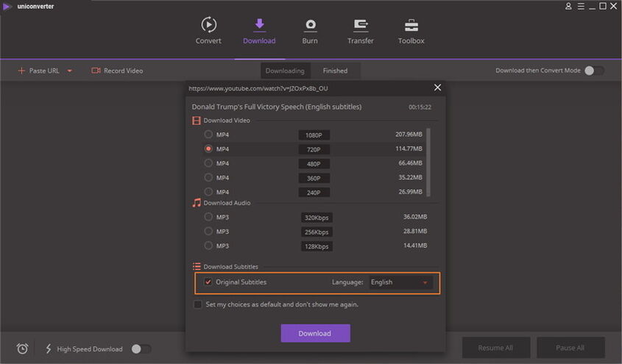Open the hamburger menu icon
Screen dimensions: 622x364
(x=581, y=7)
